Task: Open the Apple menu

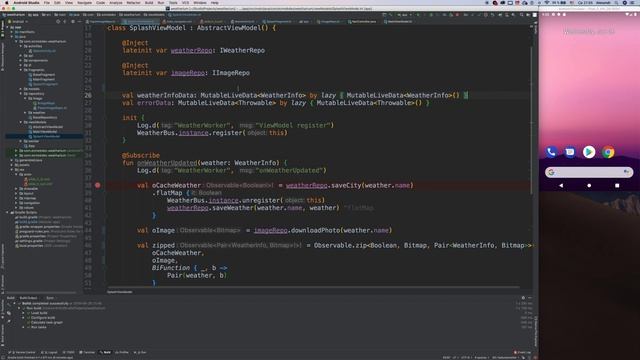Action: (7, 2)
